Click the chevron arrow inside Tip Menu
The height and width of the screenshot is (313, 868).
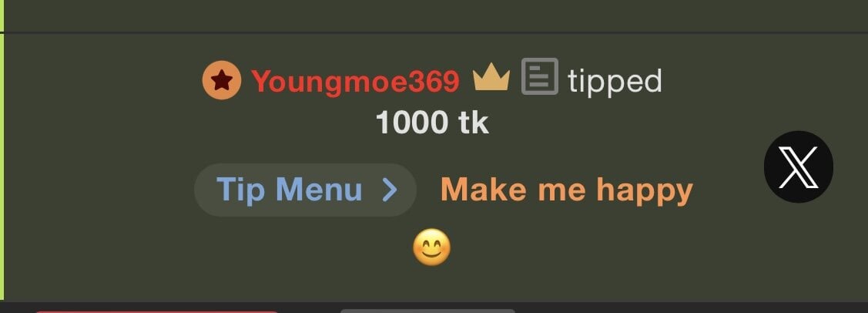pyautogui.click(x=390, y=190)
